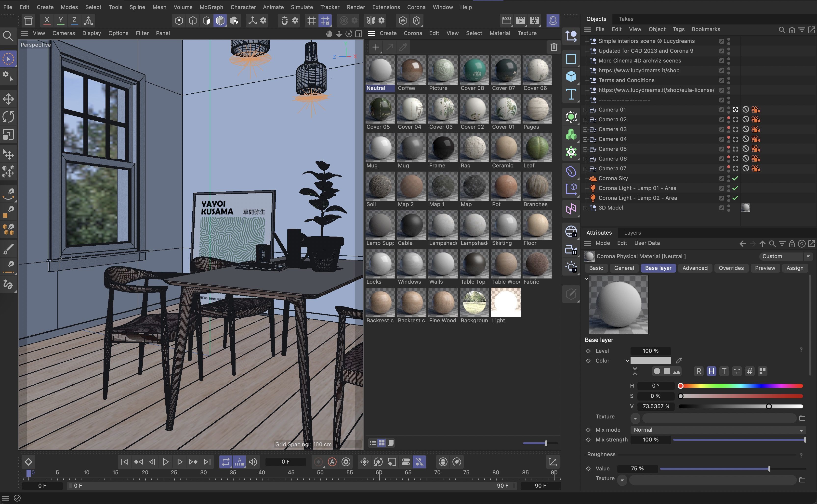The width and height of the screenshot is (817, 504).
Task: Open Roughness Texture dropdown arrow
Action: pyautogui.click(x=622, y=480)
